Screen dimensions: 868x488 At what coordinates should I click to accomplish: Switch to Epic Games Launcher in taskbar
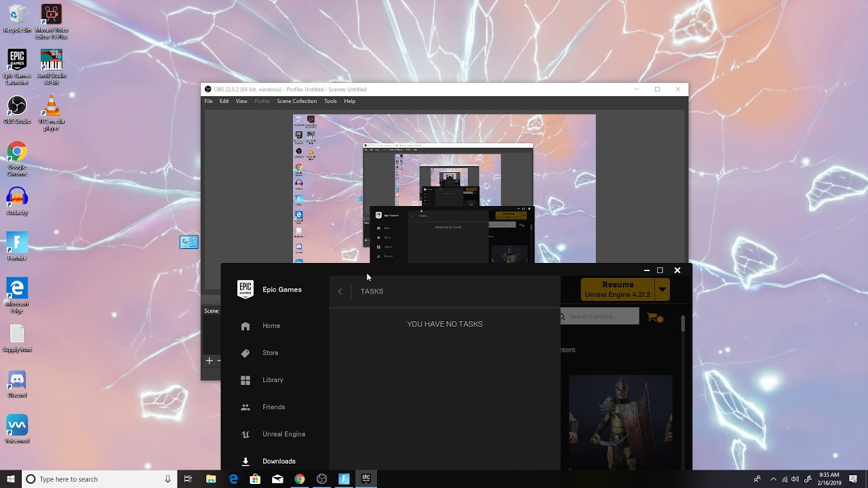coord(366,479)
